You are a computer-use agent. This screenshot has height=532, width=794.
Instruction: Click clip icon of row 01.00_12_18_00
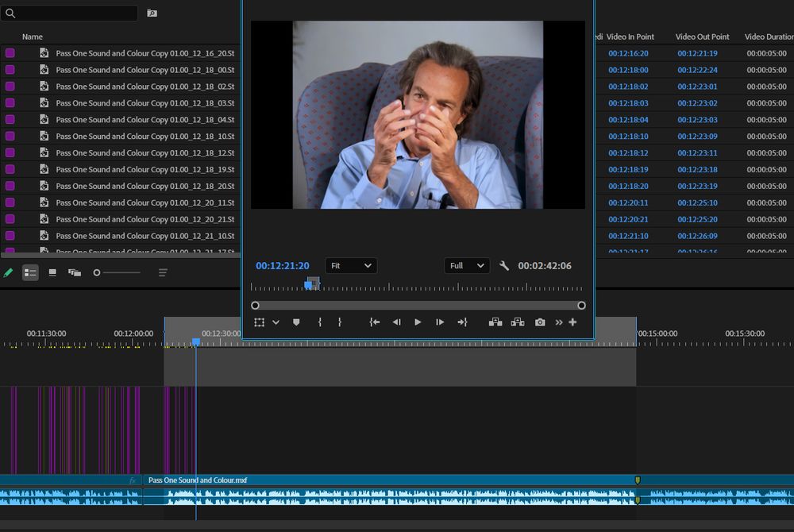point(44,69)
